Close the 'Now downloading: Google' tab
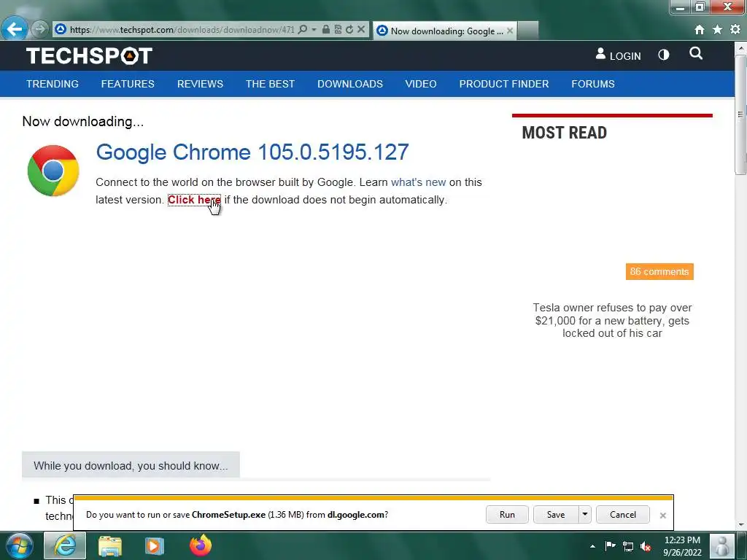The height and width of the screenshot is (560, 747). click(x=510, y=31)
